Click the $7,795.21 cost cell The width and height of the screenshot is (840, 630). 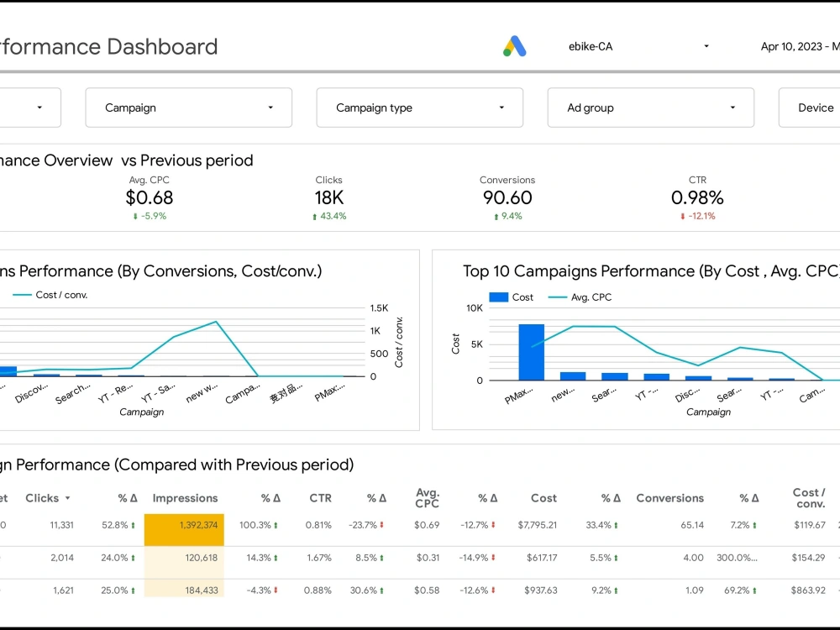(x=538, y=525)
